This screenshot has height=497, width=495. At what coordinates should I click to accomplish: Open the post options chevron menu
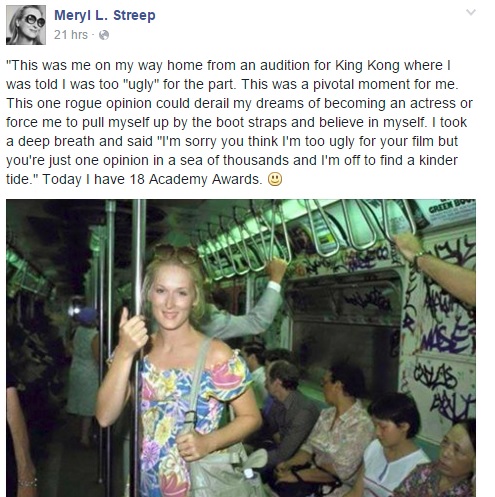[x=471, y=13]
